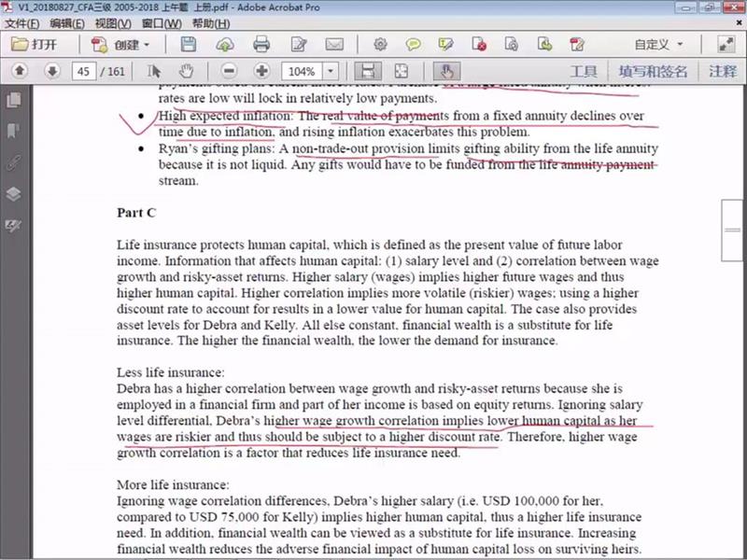This screenshot has width=747, height=560.
Task: Open the 填写和签名 pane
Action: (x=653, y=71)
